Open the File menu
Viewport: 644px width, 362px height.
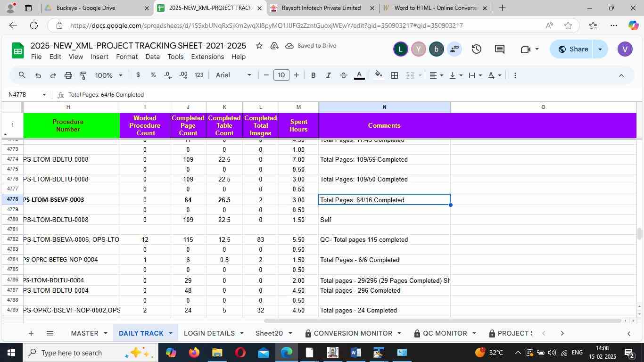pyautogui.click(x=36, y=57)
